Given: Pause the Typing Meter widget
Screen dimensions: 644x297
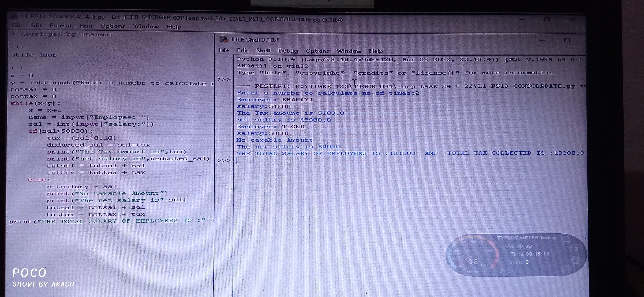Looking at the screenshot, I should point(576,249).
